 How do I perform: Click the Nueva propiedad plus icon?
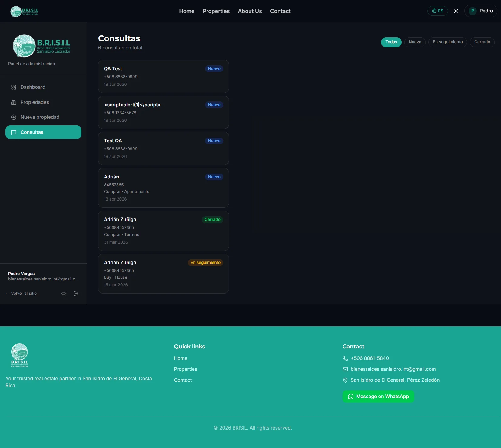(14, 117)
